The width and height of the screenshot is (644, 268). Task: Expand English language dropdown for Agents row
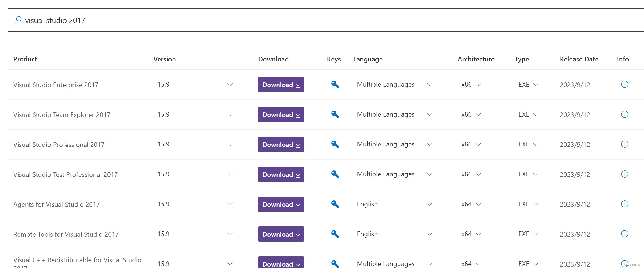pos(429,204)
